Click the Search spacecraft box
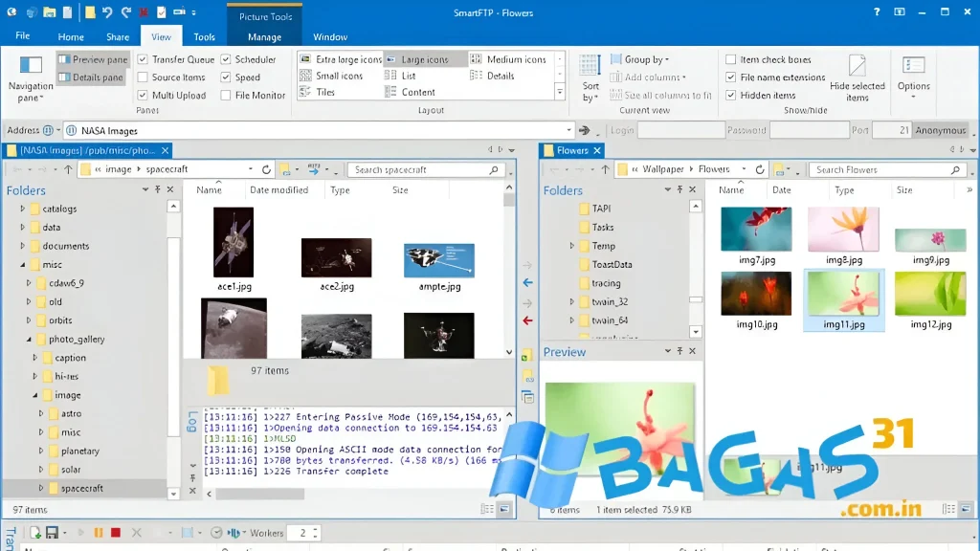Image resolution: width=980 pixels, height=551 pixels. [426, 169]
